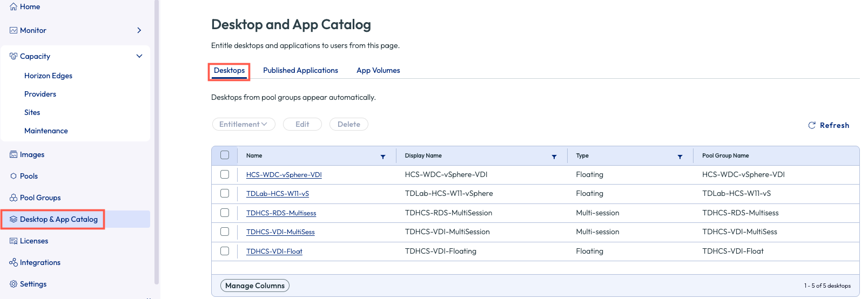Click the Licenses icon in sidebar
The image size is (868, 299).
point(14,241)
